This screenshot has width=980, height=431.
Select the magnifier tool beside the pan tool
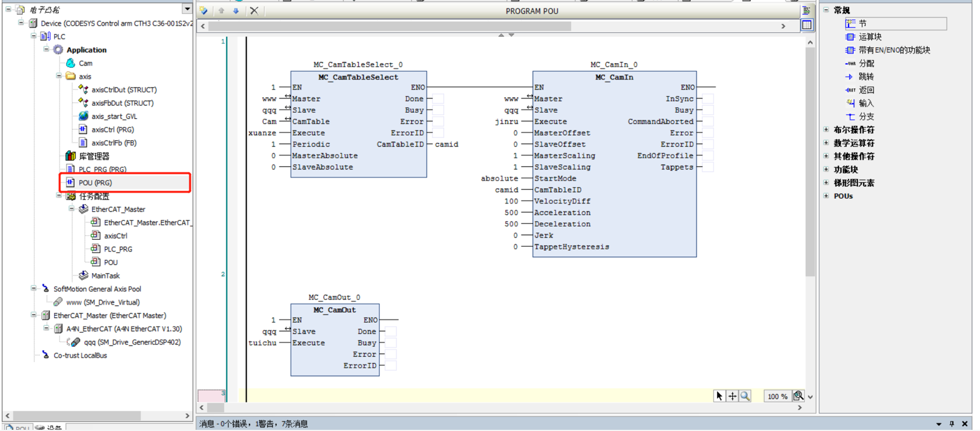(745, 396)
